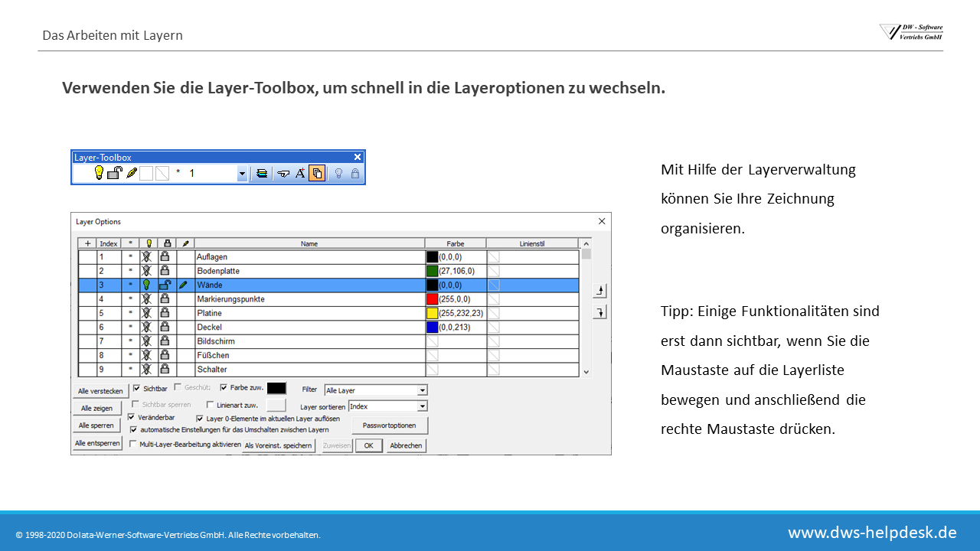Screen dimensions: 980x551
Task: Select the Bildschirm layer name
Action: pyautogui.click(x=216, y=341)
